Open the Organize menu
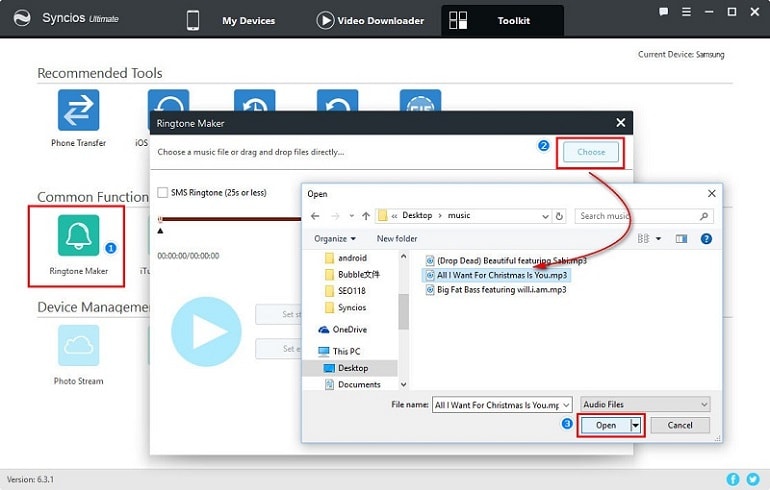770x490 pixels. click(x=335, y=239)
